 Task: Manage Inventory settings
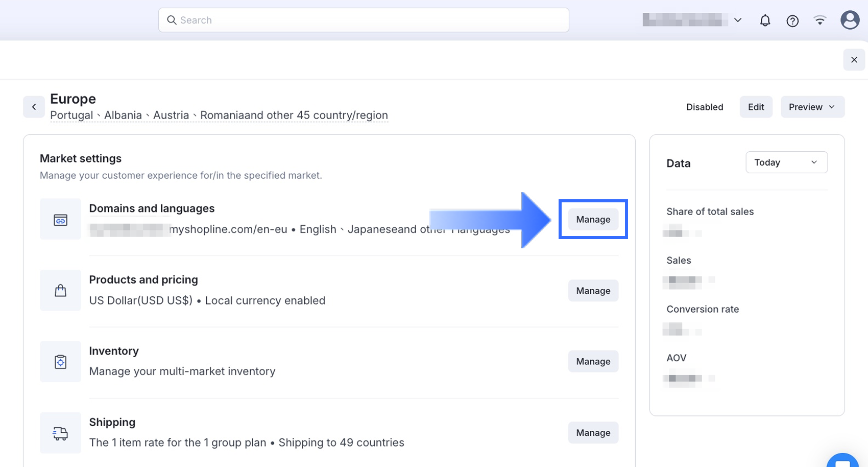tap(593, 361)
